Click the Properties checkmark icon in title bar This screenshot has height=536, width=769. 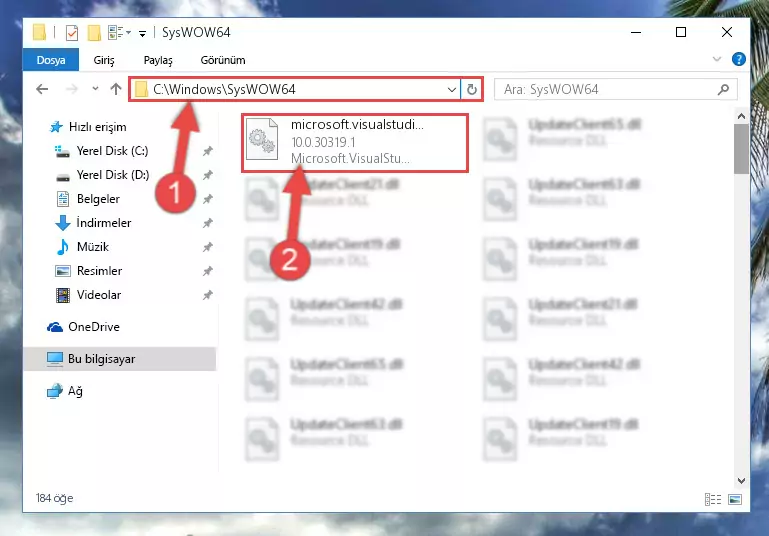(72, 33)
